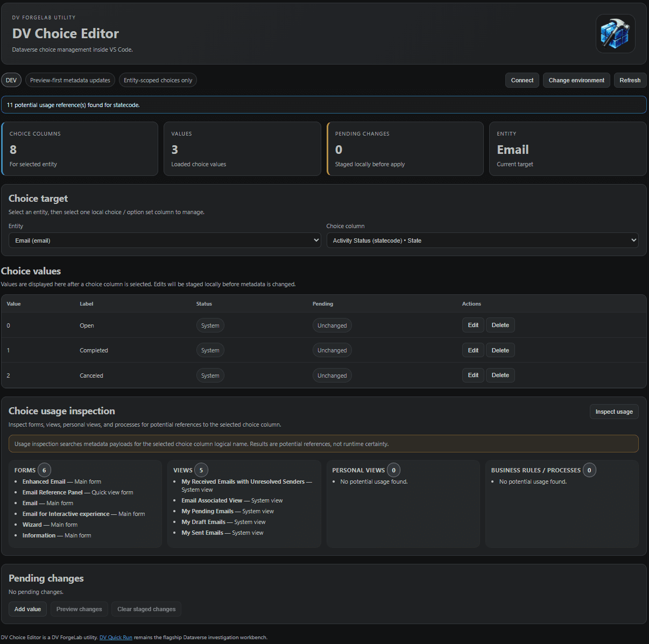Click the Unchanged badge in the Canceled row
This screenshot has width=649, height=644.
332,376
